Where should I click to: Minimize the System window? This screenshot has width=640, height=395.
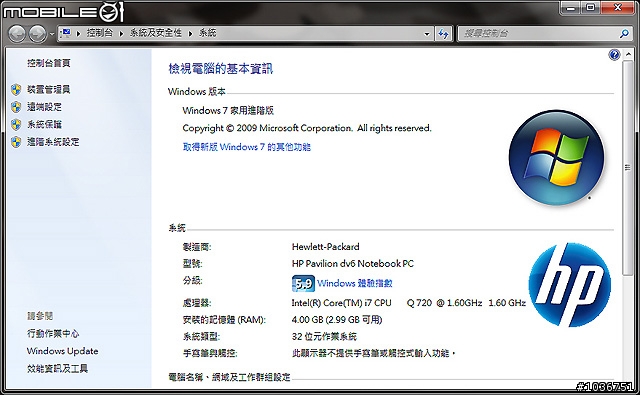point(571,7)
